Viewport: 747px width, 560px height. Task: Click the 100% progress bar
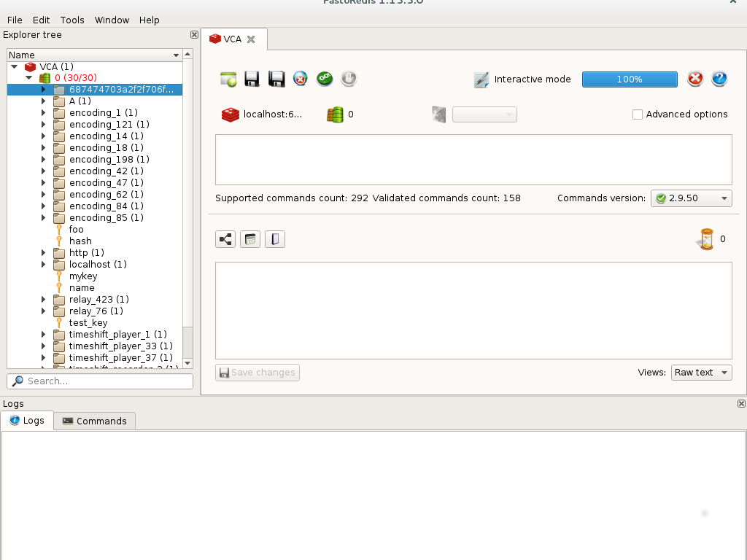(630, 79)
